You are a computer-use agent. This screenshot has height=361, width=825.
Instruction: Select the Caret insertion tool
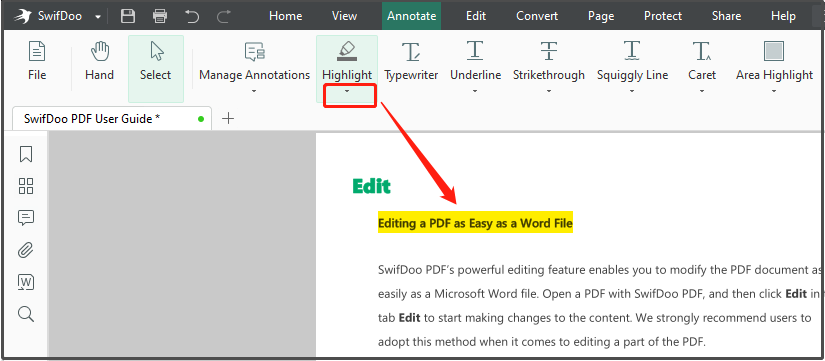coord(702,62)
